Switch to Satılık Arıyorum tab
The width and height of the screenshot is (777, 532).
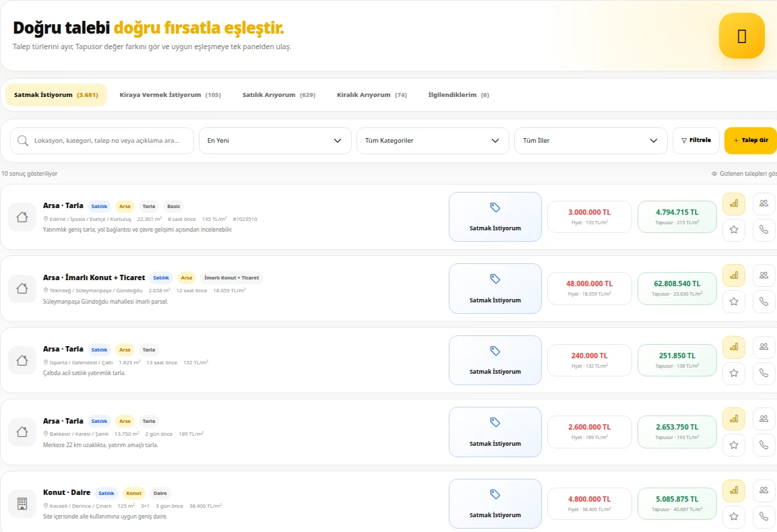click(x=278, y=94)
